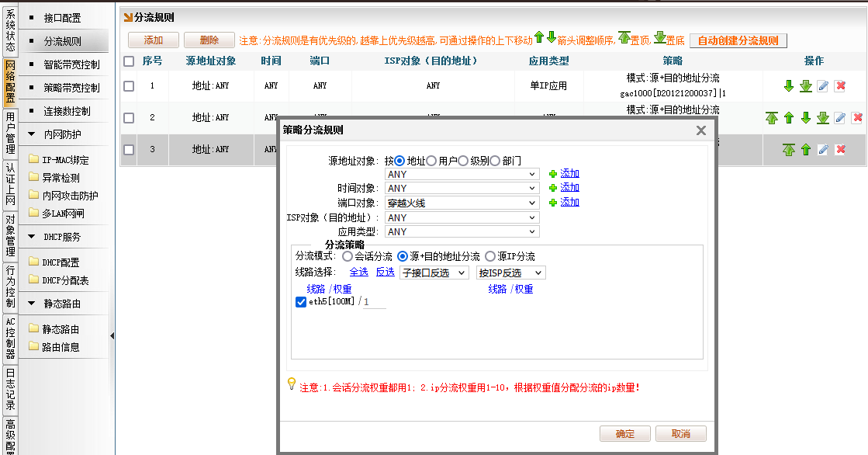This screenshot has width=868, height=455.
Task: Toggle the select-all checkbox in table header
Action: coord(129,61)
